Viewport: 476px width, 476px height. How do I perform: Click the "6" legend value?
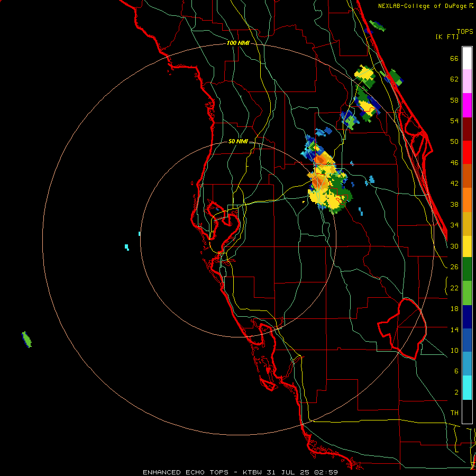(x=456, y=371)
